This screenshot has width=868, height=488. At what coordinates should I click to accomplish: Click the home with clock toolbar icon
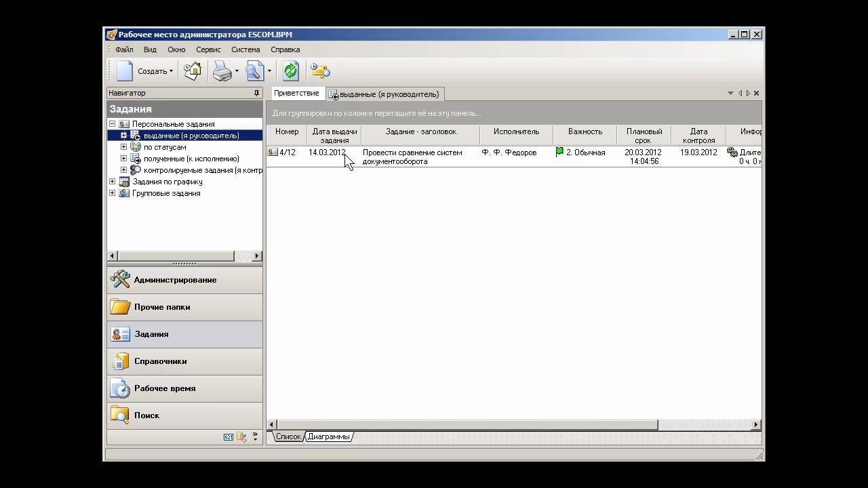point(193,70)
